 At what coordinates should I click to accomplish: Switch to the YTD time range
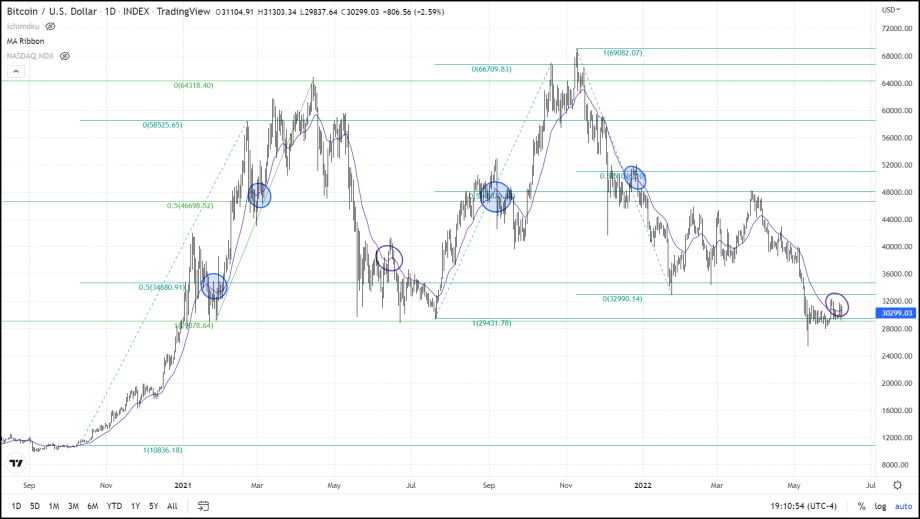115,506
